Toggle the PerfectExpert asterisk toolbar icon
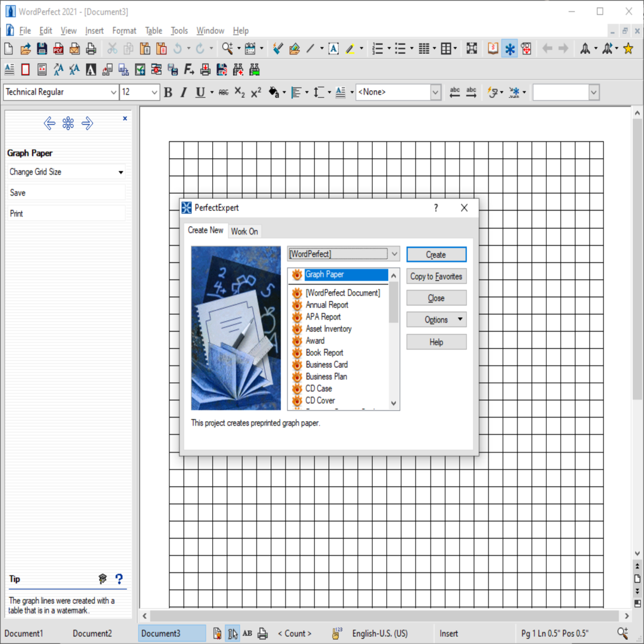Image resolution: width=644 pixels, height=644 pixels. [510, 49]
